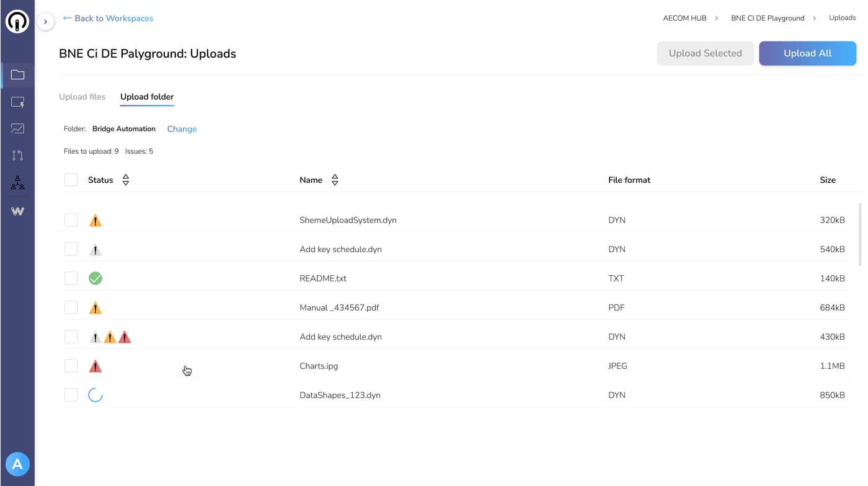Click the Change folder link
Screen dimensions: 868x486
(182, 129)
